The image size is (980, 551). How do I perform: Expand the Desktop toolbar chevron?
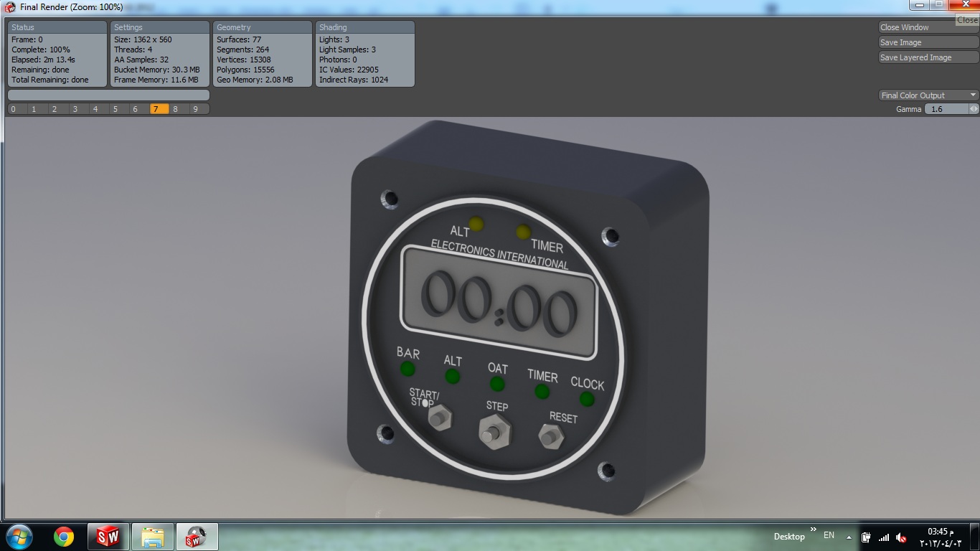tap(813, 530)
